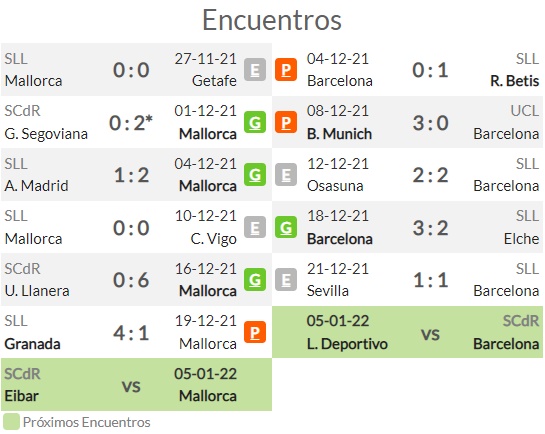Click the UCL competition label
Viewport: 545px width, 434px height.
click(525, 111)
